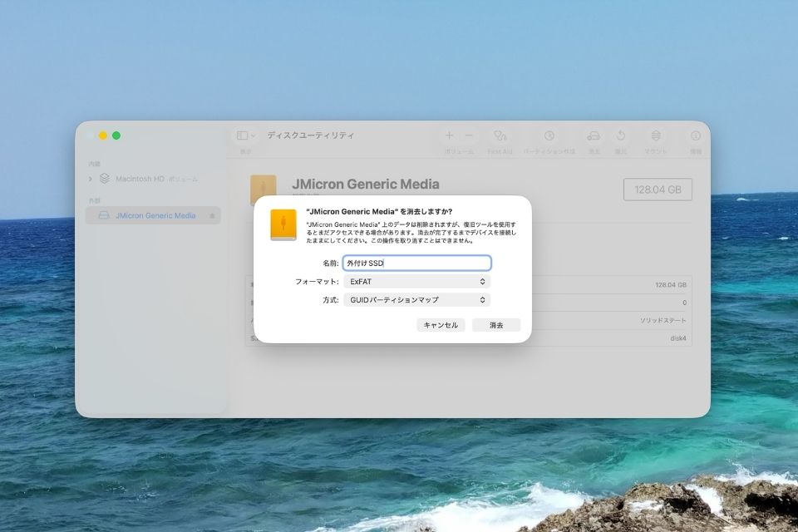Click the green full-screen window button
Viewport: 798px width, 532px height.
(x=116, y=135)
